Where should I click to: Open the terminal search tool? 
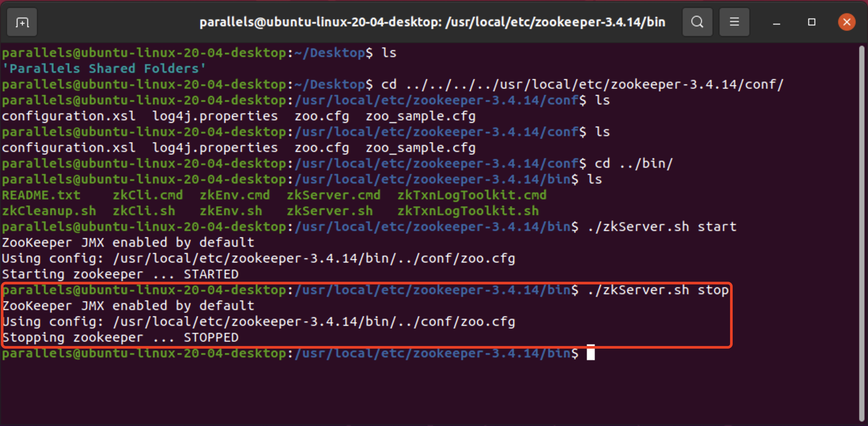click(697, 22)
